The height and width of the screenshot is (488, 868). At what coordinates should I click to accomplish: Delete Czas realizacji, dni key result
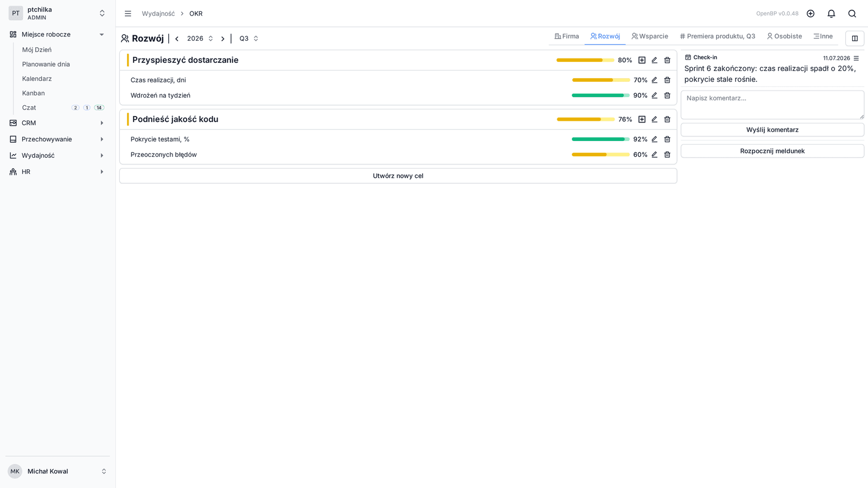point(667,80)
